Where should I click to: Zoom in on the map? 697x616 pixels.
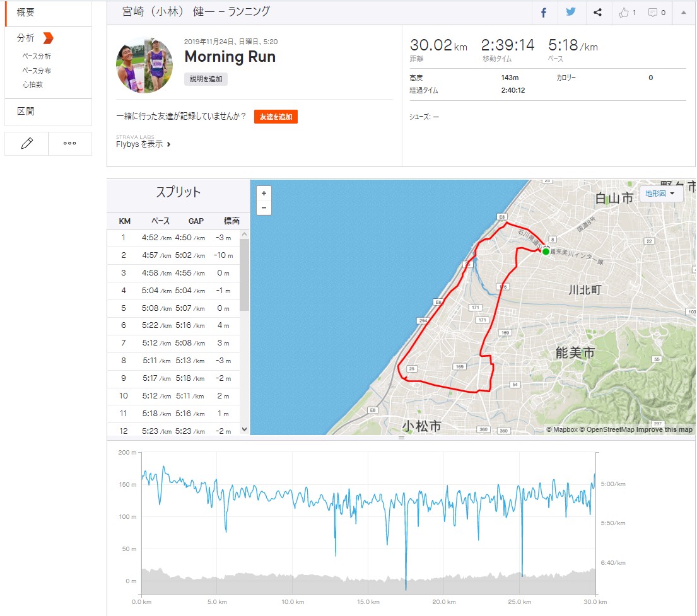[264, 194]
